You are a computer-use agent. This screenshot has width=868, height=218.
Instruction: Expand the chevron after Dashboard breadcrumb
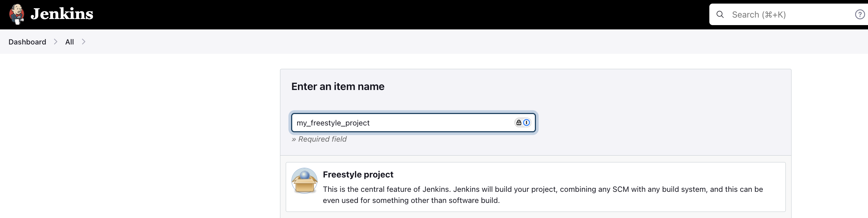tap(55, 42)
